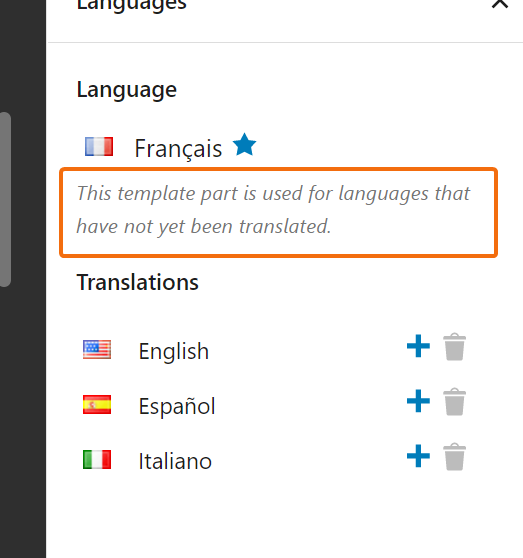Click the left vertical scrollbar thumb
Viewport: 523px width, 558px height.
click(x=5, y=199)
